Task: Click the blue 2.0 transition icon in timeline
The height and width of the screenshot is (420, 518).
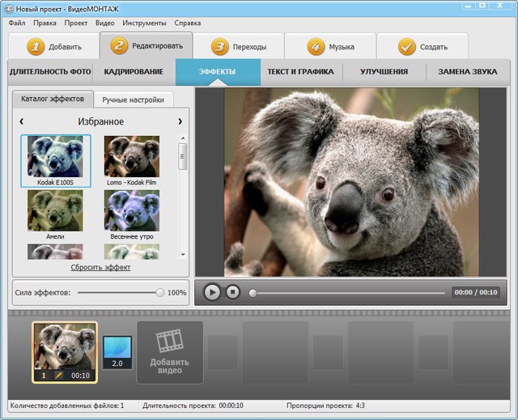Action: (x=117, y=353)
